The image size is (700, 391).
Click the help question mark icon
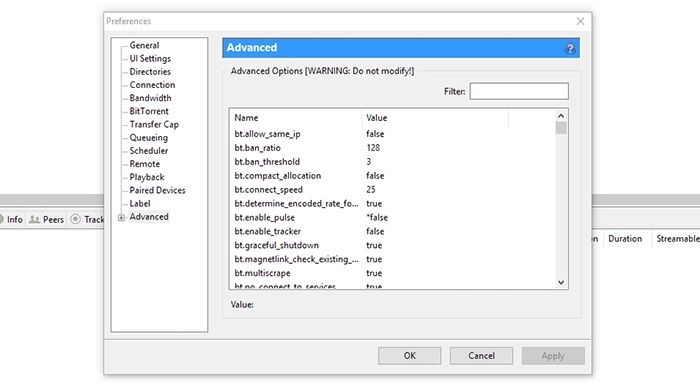pyautogui.click(x=570, y=48)
